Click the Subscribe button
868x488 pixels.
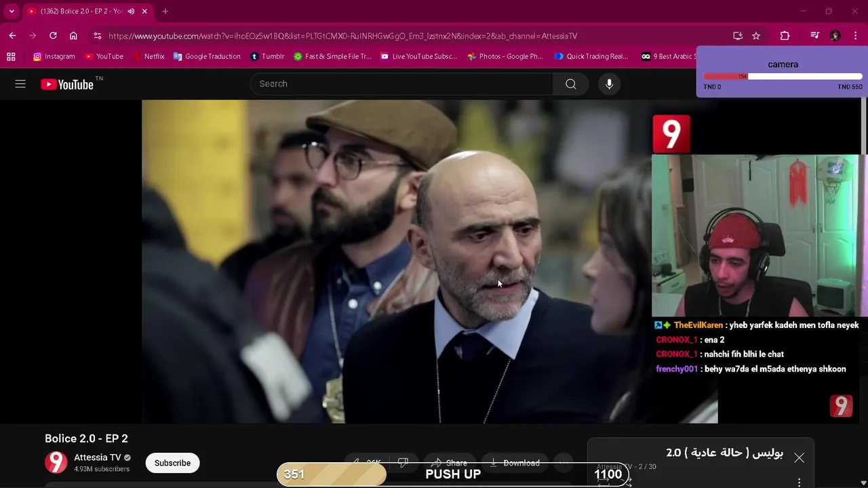[172, 463]
